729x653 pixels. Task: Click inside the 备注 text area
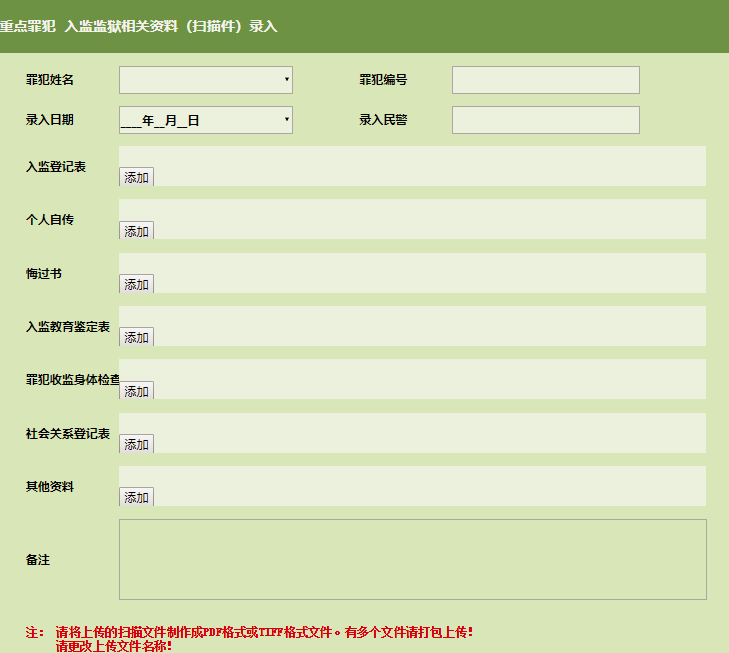pos(412,559)
